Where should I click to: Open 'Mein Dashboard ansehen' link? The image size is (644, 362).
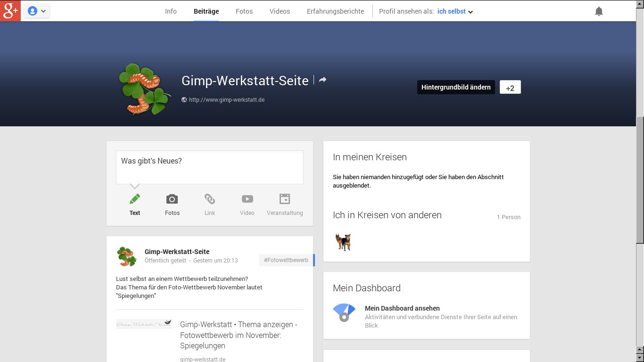click(x=402, y=308)
